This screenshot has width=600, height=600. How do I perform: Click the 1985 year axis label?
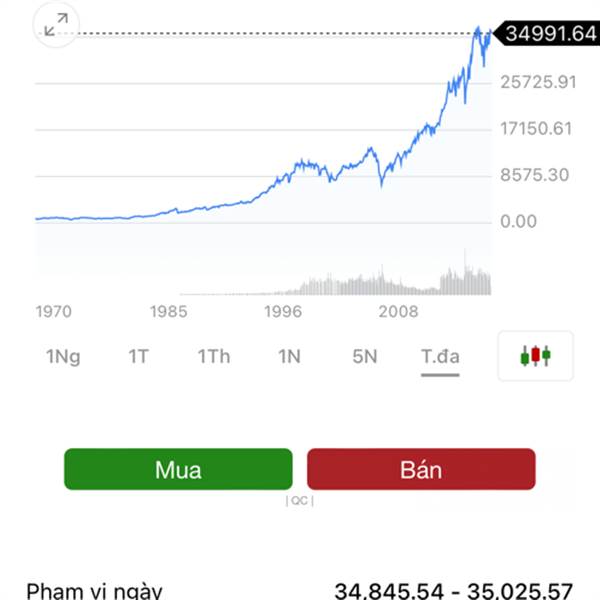(x=168, y=311)
